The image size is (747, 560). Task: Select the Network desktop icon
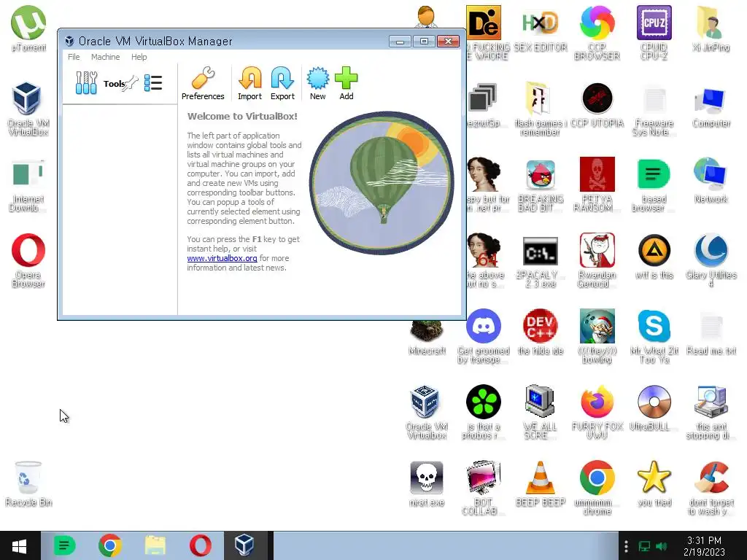[x=711, y=181]
